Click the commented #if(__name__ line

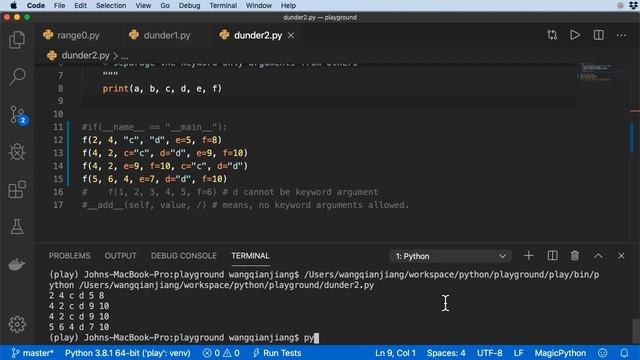click(x=154, y=127)
